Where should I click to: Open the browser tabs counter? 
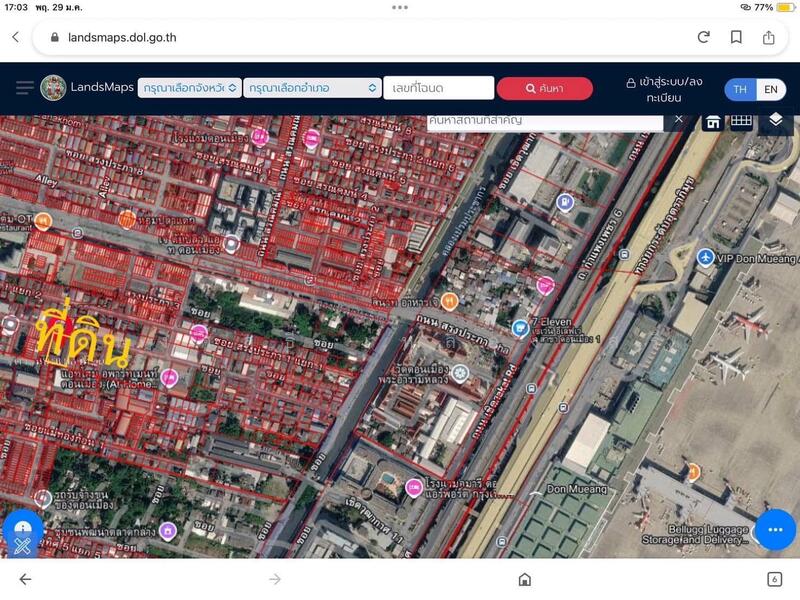(774, 579)
